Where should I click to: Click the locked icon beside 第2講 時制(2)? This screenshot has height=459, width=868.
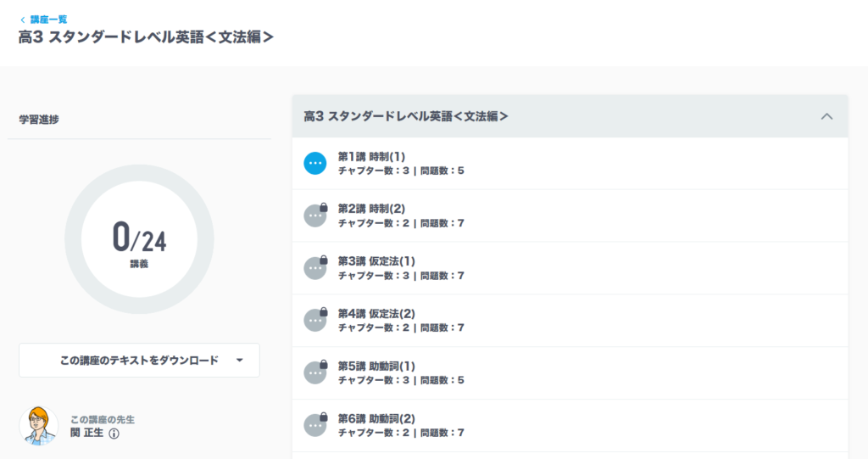pos(315,216)
